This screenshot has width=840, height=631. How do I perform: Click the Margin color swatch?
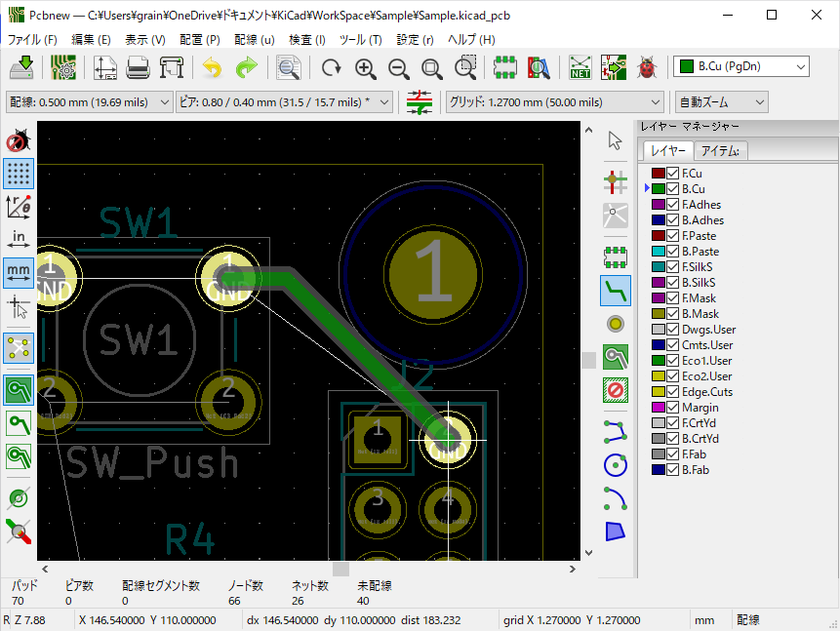pos(658,407)
